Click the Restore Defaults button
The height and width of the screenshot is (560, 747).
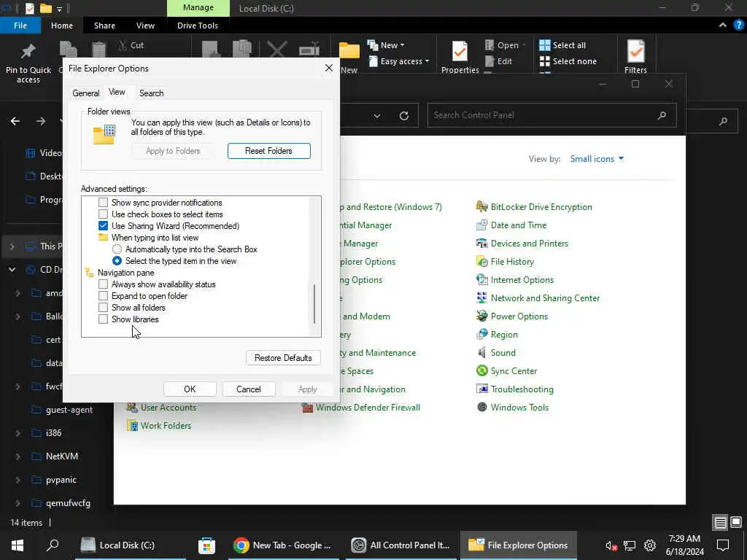[283, 357]
